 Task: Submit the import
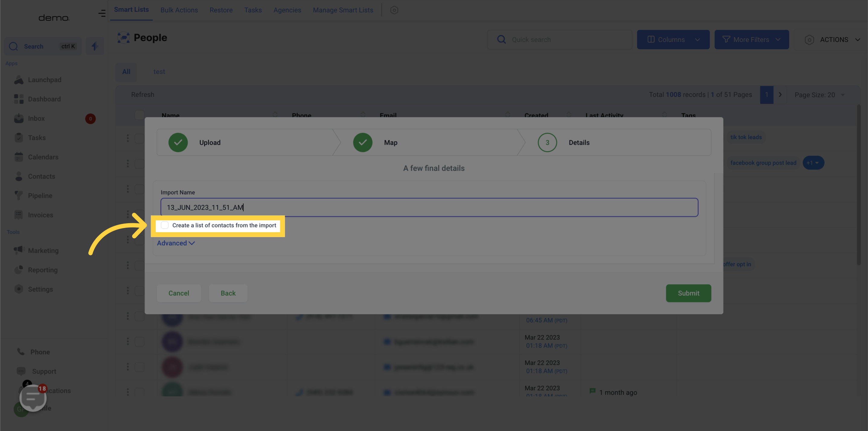[x=688, y=293]
